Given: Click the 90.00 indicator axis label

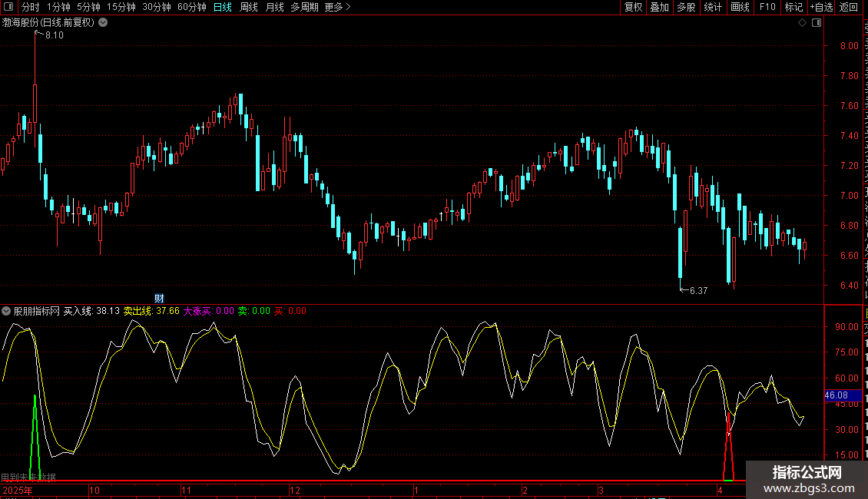Looking at the screenshot, I should pyautogui.click(x=846, y=327).
